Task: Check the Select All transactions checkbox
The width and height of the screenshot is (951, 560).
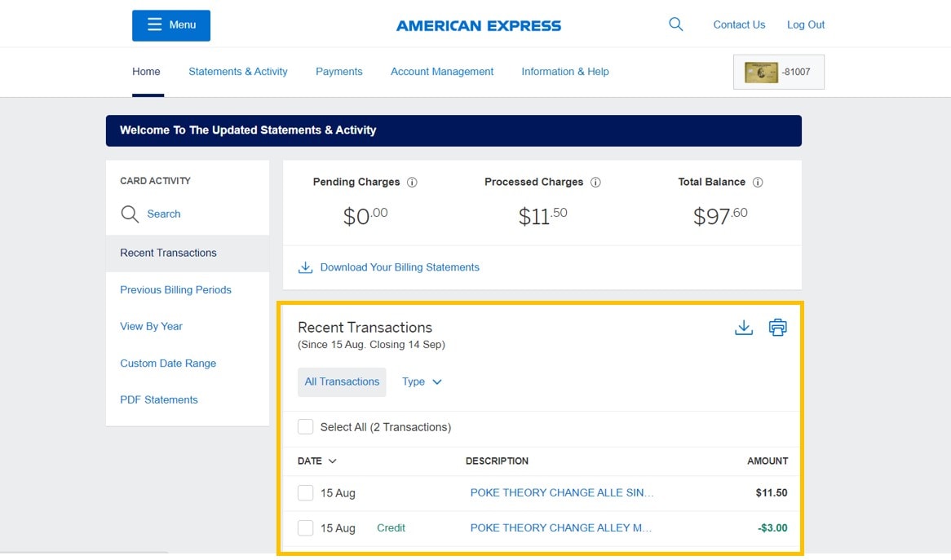Action: click(305, 426)
